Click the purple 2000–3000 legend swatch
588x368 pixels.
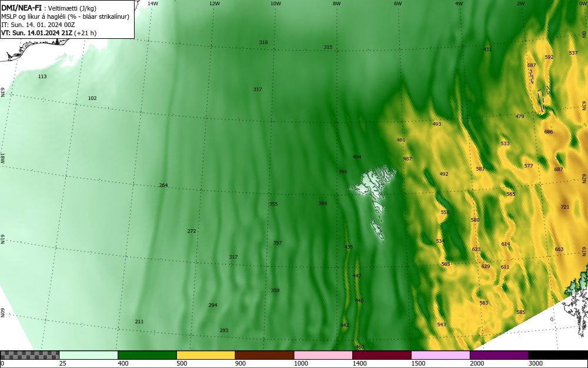(x=499, y=355)
